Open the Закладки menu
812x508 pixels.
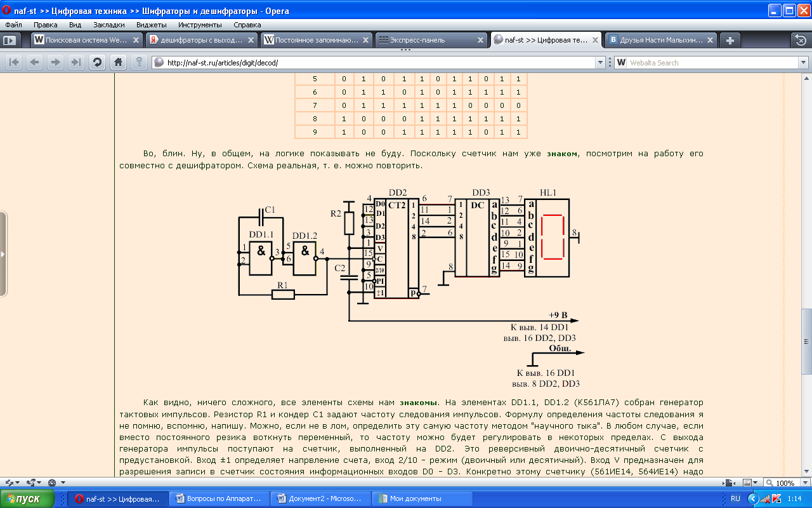coord(108,25)
